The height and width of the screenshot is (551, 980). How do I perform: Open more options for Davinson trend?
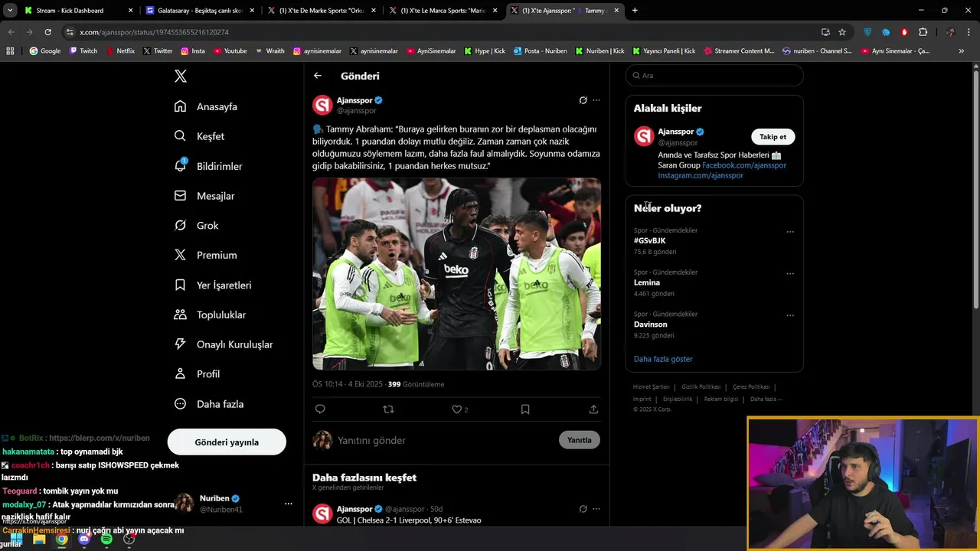(790, 315)
